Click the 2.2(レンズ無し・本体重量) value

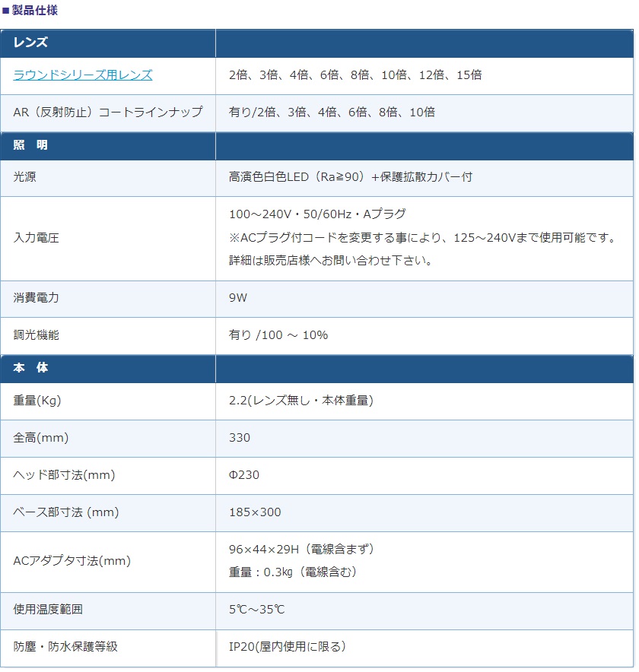coord(301,401)
